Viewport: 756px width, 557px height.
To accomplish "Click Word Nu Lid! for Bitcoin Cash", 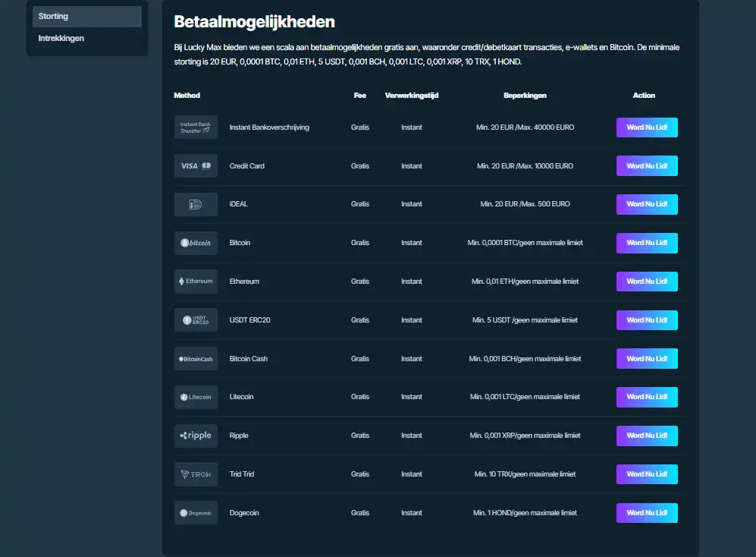I will point(647,359).
